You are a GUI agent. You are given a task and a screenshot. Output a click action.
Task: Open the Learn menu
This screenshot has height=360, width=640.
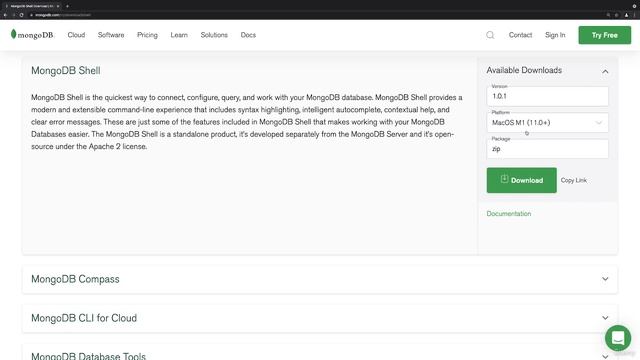pyautogui.click(x=179, y=35)
